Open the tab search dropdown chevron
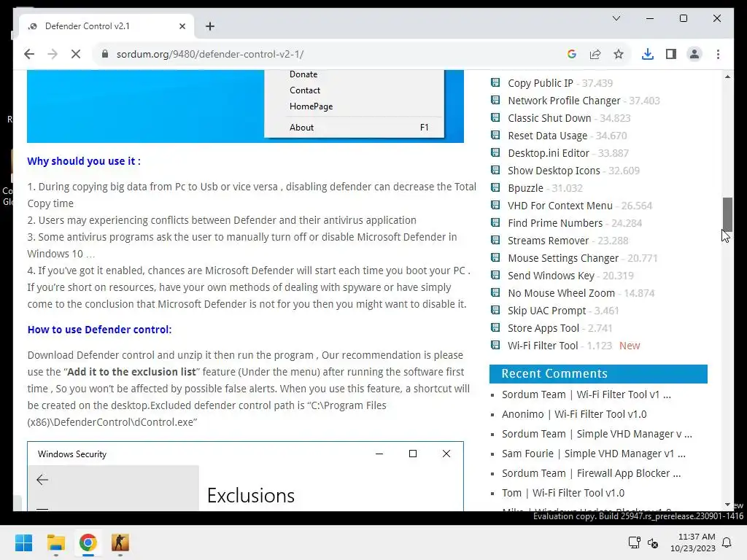 coord(616,18)
